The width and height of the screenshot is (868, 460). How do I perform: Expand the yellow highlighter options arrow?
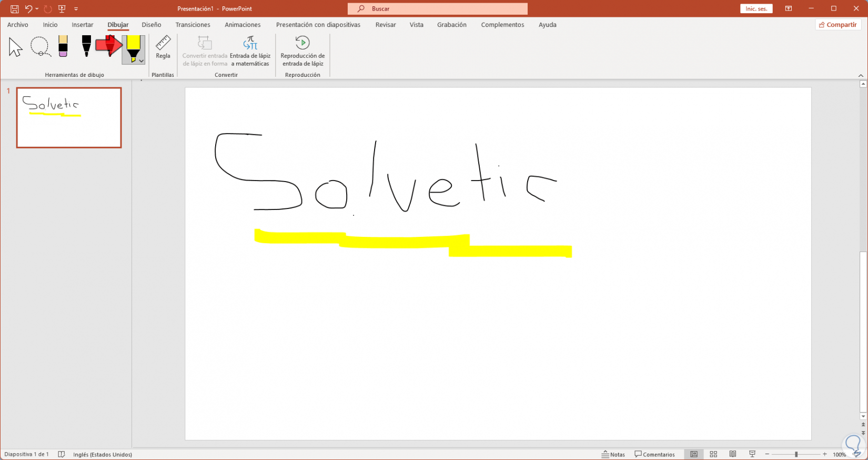coord(142,61)
